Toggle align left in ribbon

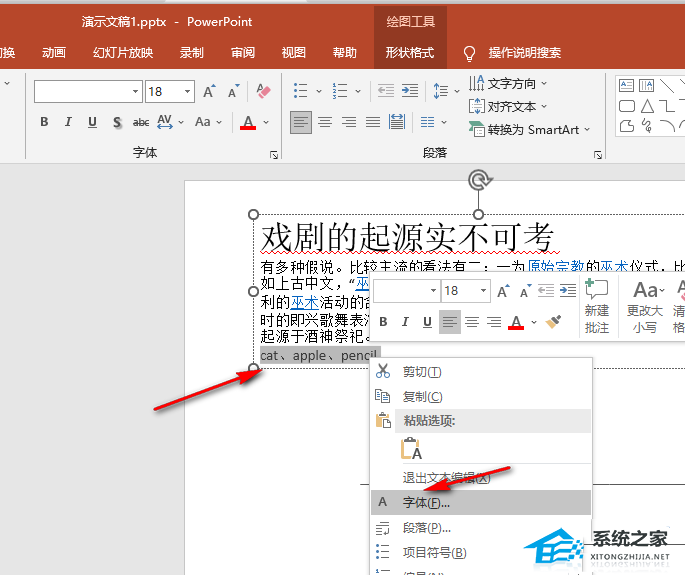301,122
